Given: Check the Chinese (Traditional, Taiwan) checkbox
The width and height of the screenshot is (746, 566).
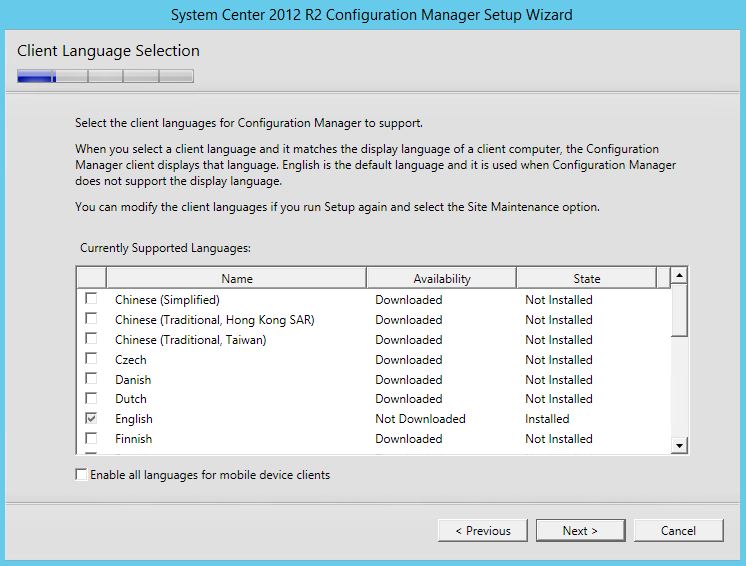Looking at the screenshot, I should [91, 338].
